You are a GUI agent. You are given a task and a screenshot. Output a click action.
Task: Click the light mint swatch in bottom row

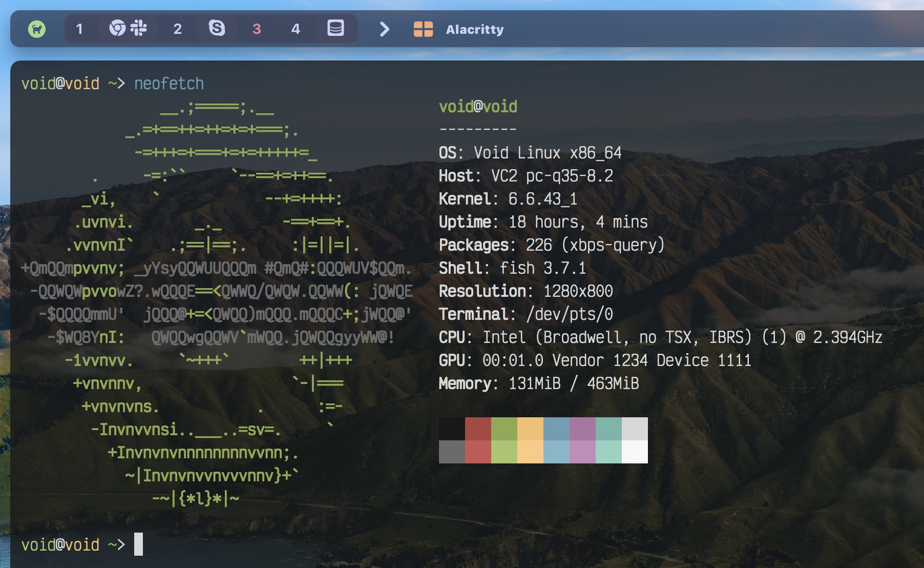click(x=608, y=452)
